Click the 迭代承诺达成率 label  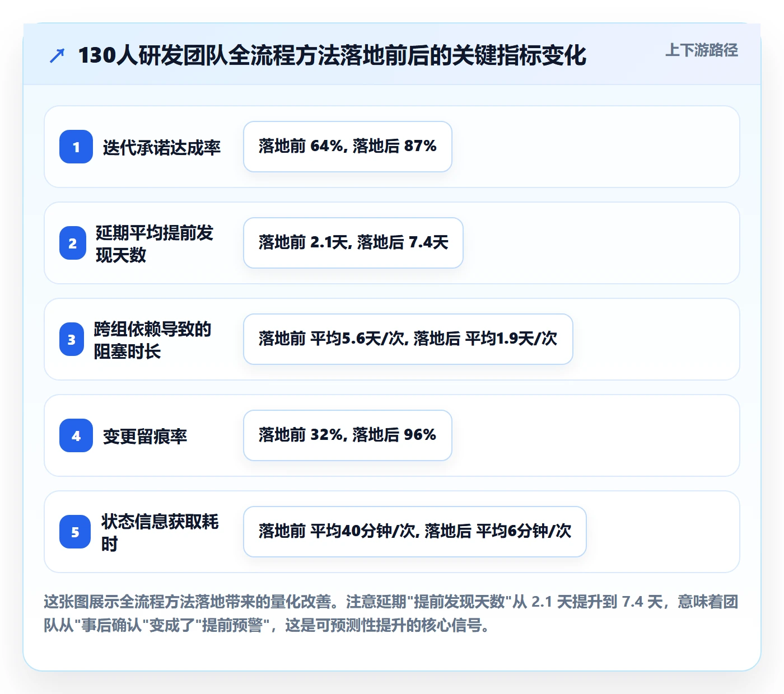(x=162, y=147)
